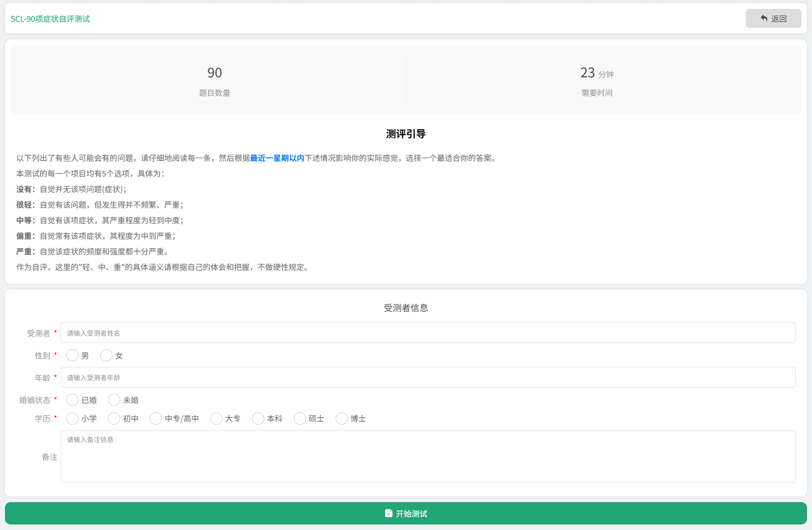Choose 未婚 marital status option

pyautogui.click(x=114, y=400)
